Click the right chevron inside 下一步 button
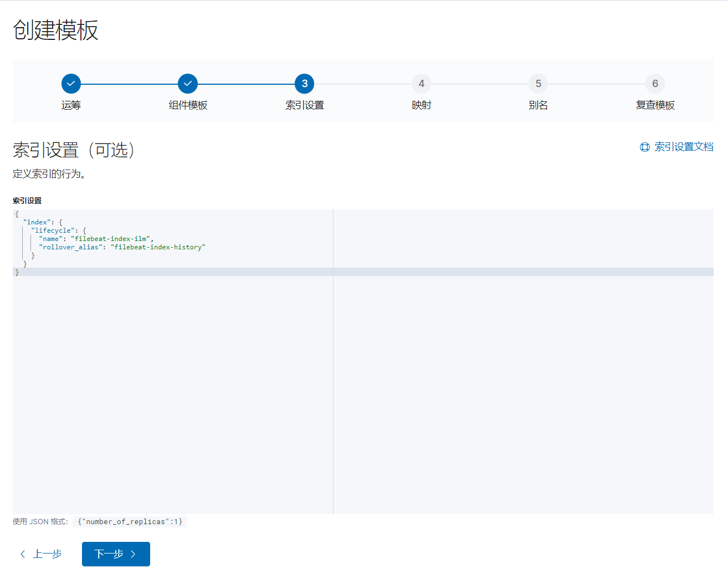 (x=133, y=554)
